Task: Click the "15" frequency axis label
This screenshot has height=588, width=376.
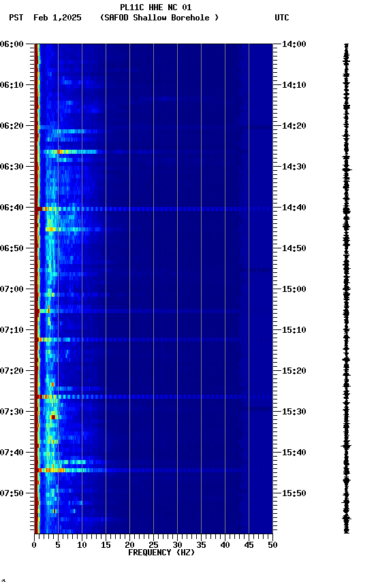Action: (x=106, y=545)
